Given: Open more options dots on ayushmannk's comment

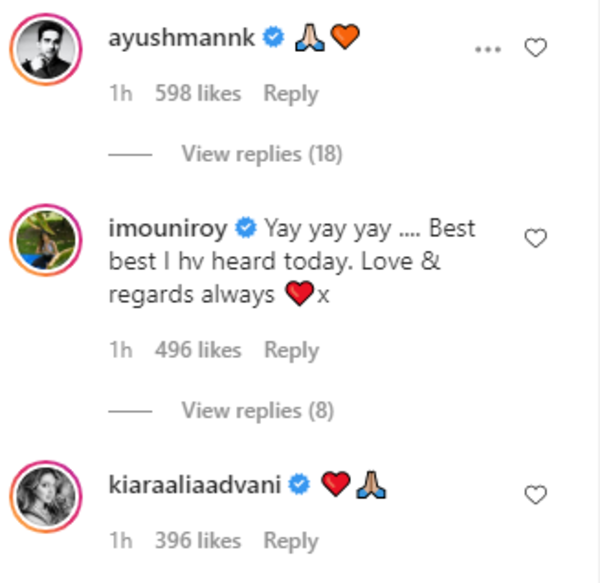Looking at the screenshot, I should click(488, 49).
